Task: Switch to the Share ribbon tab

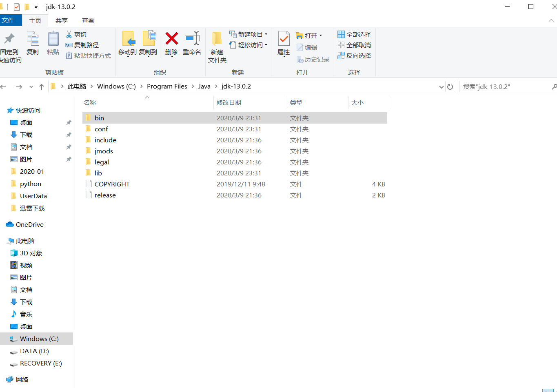Action: pos(62,20)
